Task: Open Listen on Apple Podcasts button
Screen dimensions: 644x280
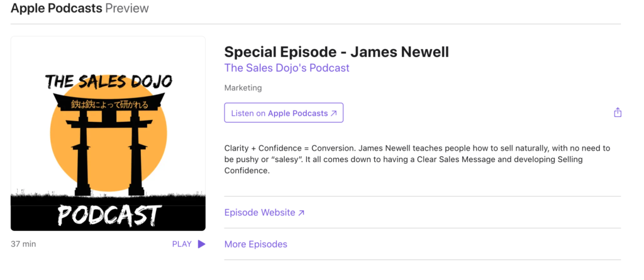Action: (x=284, y=113)
